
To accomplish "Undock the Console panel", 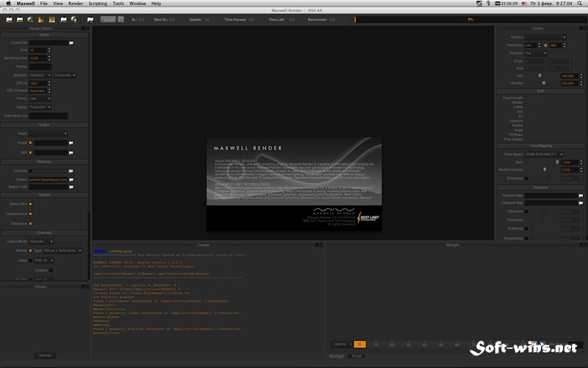I will click(317, 245).
